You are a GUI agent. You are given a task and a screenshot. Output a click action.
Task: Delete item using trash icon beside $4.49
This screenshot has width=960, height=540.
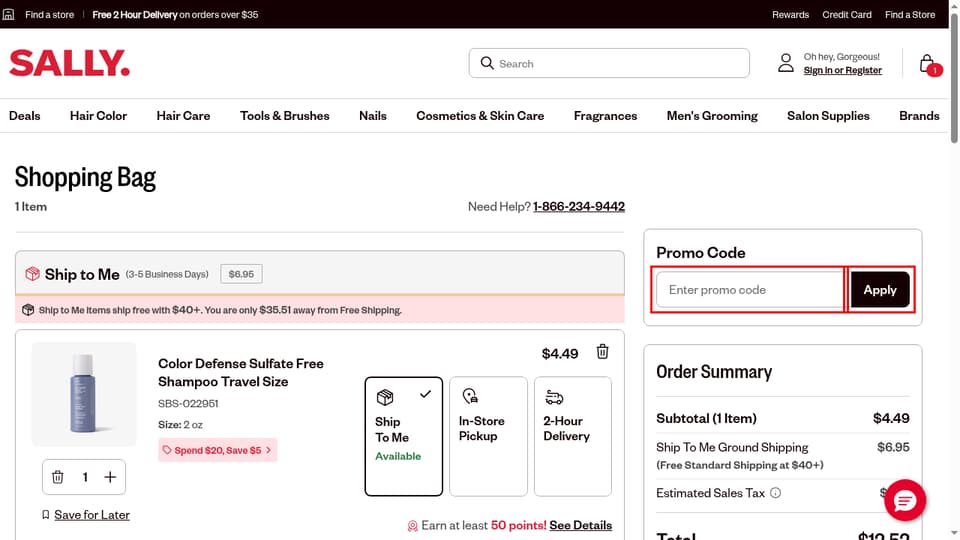602,352
